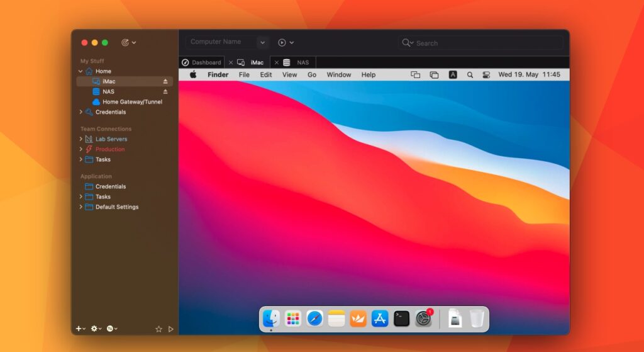The height and width of the screenshot is (352, 644).
Task: Click the play triangle icon in sidebar footer
Action: [x=170, y=329]
